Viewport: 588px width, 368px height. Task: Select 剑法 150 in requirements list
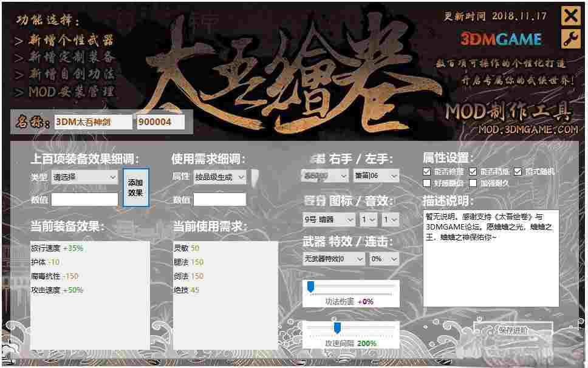(189, 276)
